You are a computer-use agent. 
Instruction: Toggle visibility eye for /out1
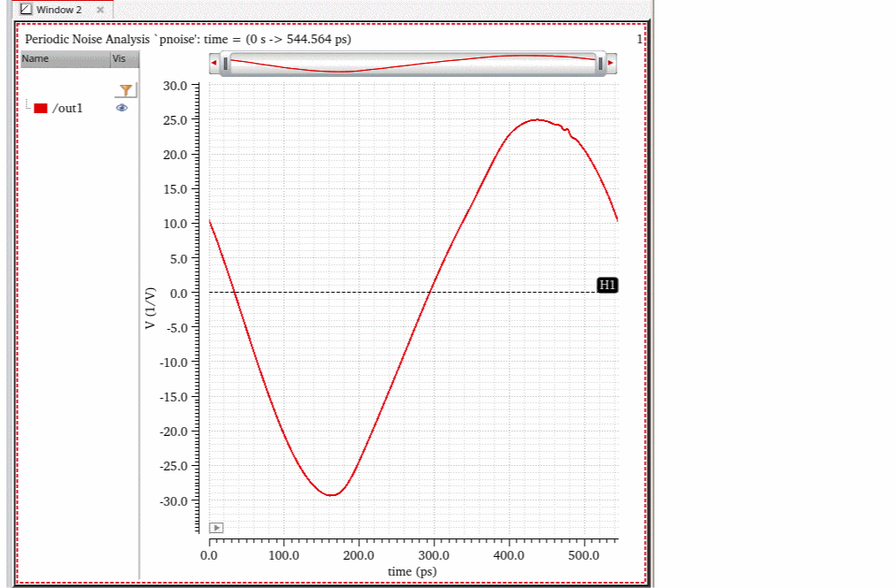(x=122, y=107)
